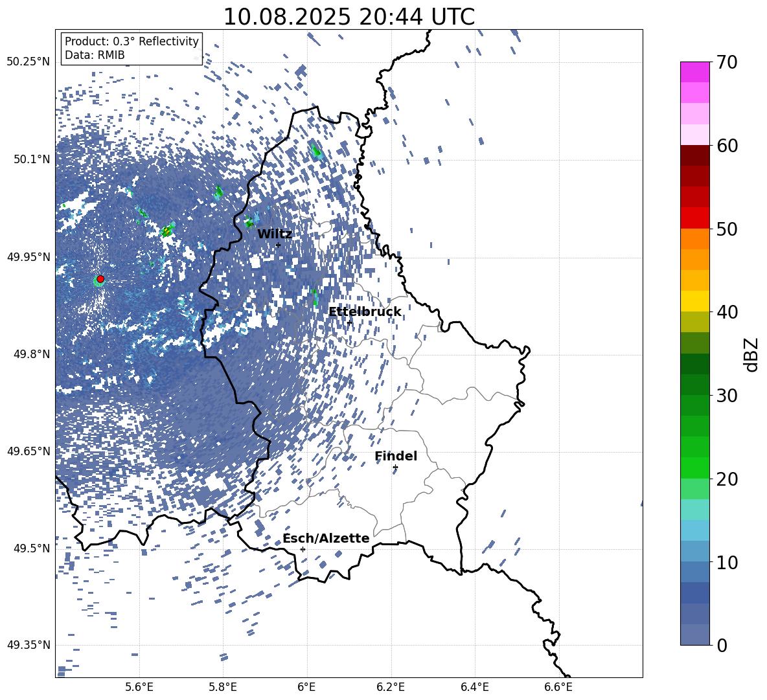
Task: Click the Esch/Alzette city label
Action: 326,539
